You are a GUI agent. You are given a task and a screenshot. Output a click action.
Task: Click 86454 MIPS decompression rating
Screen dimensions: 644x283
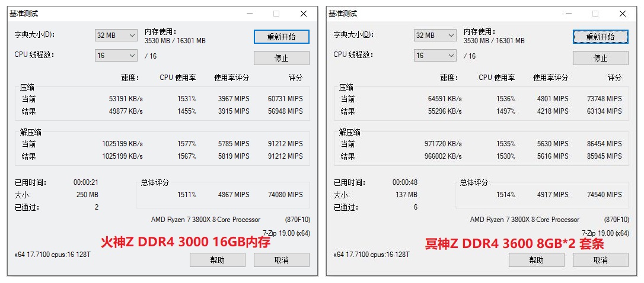pyautogui.click(x=604, y=144)
